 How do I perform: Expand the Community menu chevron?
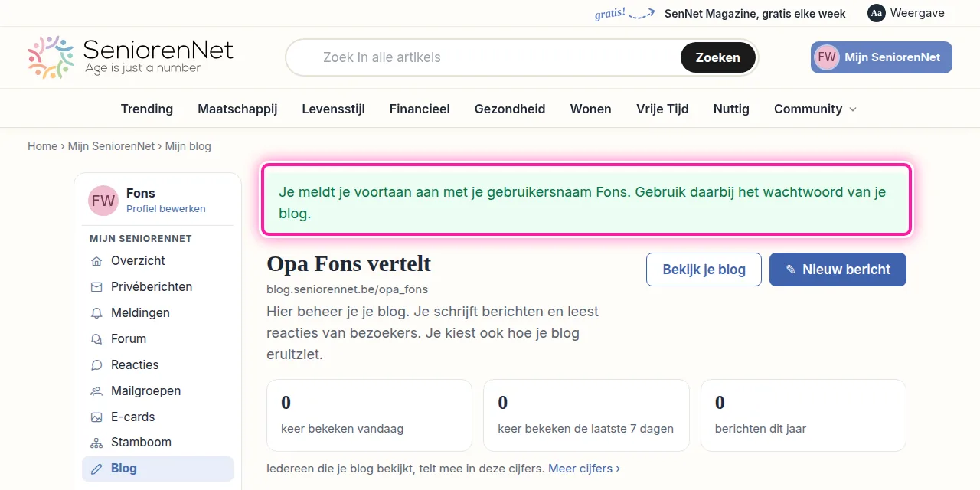point(853,109)
